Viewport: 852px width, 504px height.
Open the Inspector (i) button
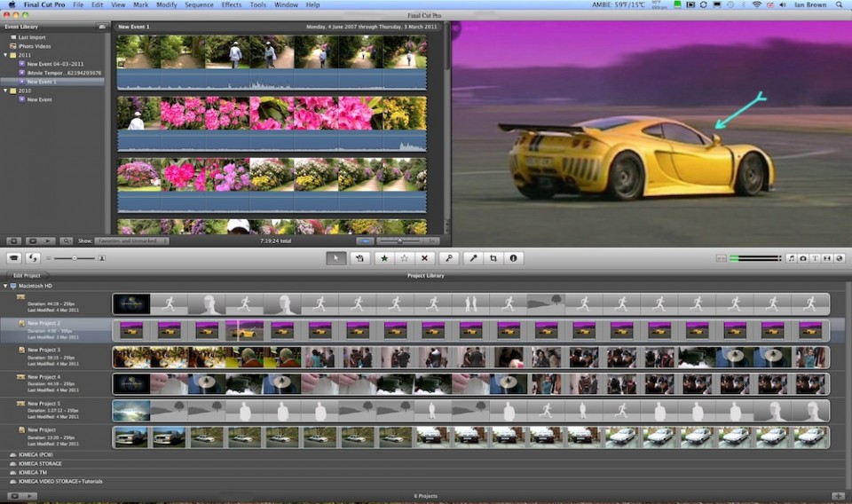pyautogui.click(x=513, y=258)
